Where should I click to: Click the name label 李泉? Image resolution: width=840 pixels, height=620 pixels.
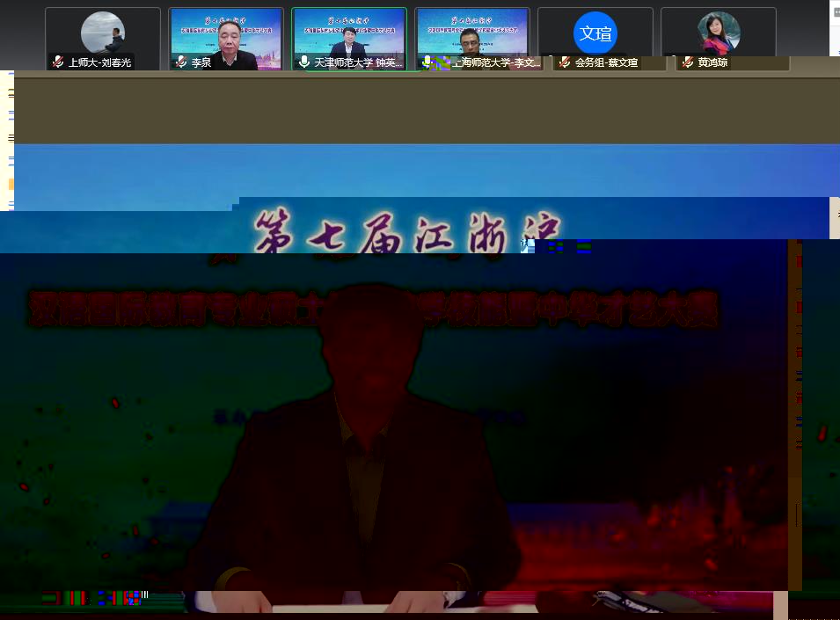click(201, 62)
